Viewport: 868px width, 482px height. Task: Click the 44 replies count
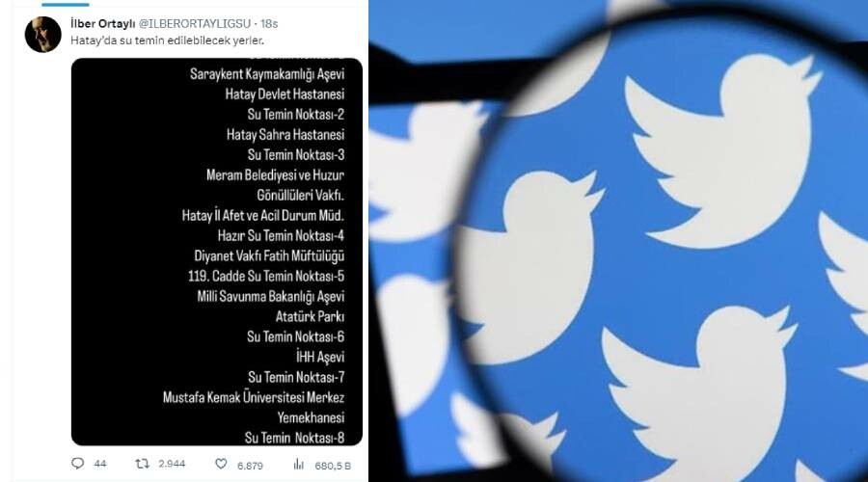[100, 464]
